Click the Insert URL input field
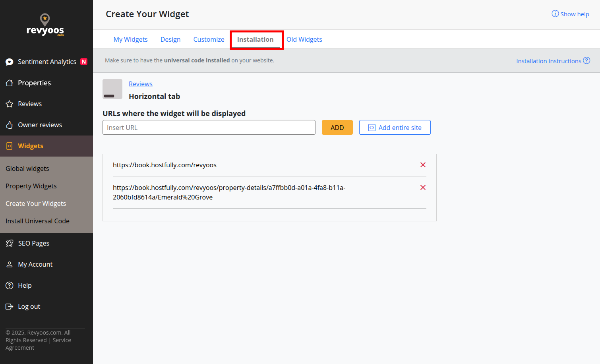 tap(209, 128)
